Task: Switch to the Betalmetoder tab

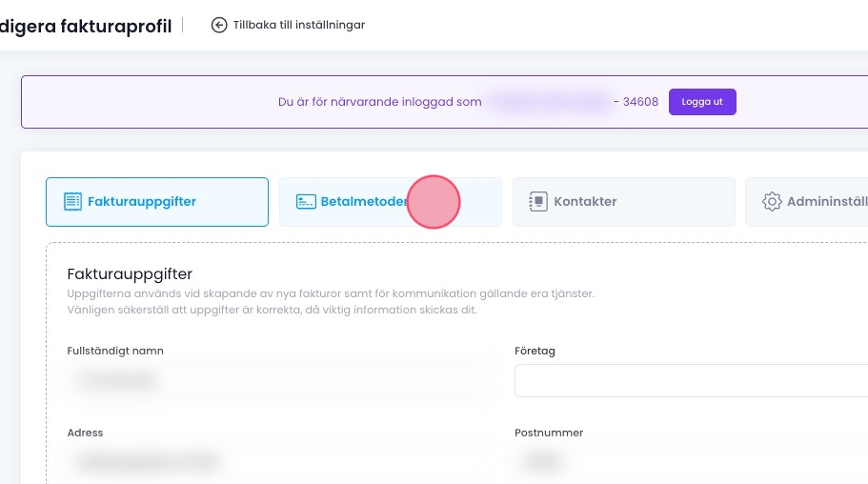Action: pyautogui.click(x=363, y=202)
